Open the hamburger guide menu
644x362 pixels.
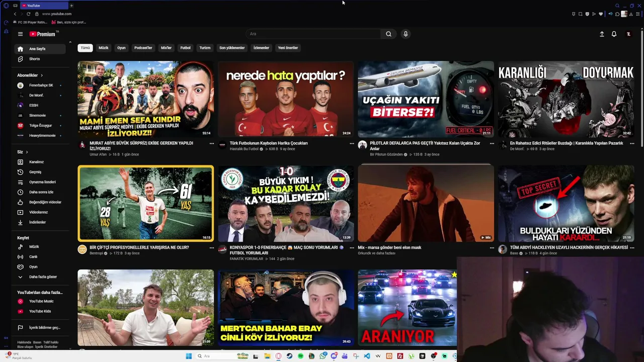pos(20,34)
